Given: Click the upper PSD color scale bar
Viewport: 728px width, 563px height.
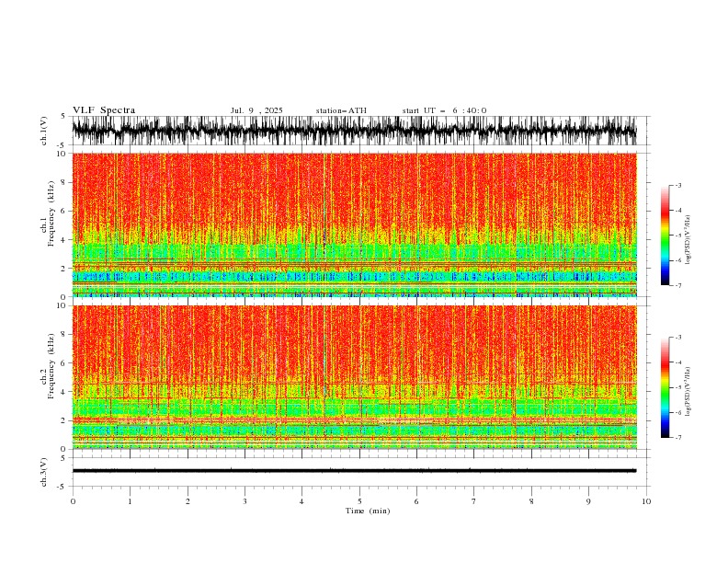Looking at the screenshot, I should (x=665, y=236).
